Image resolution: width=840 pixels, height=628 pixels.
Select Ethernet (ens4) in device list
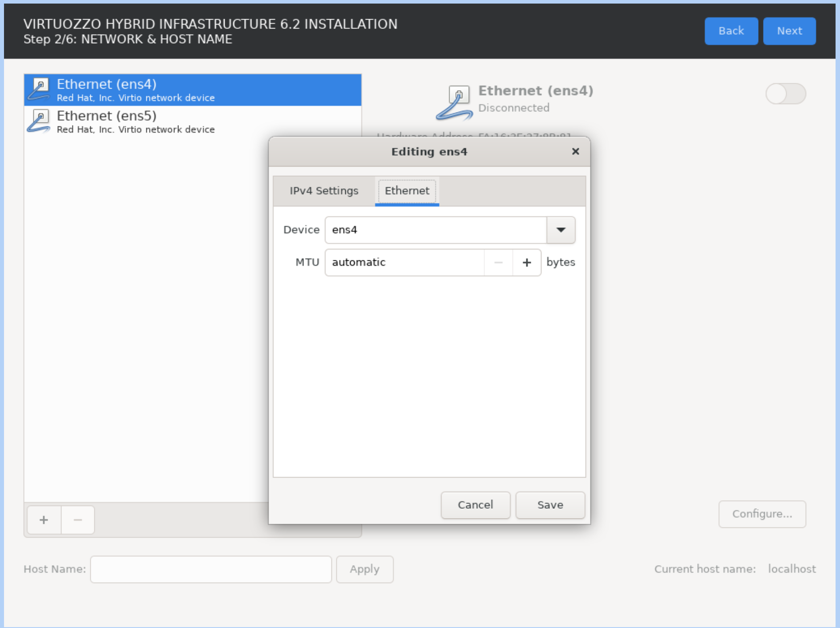(193, 90)
